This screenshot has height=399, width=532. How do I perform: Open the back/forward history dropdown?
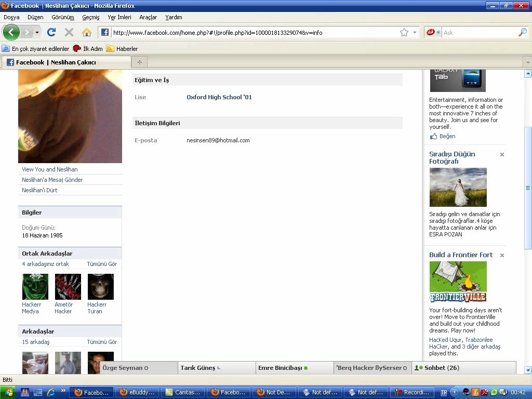click(37, 33)
